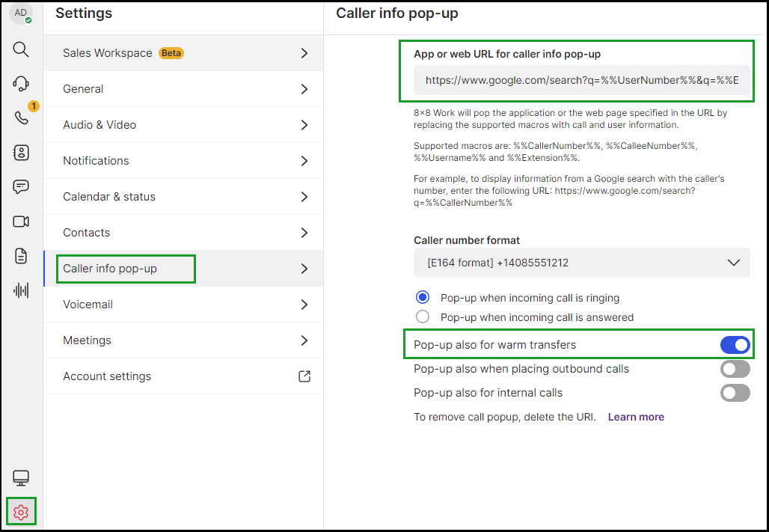Image resolution: width=769 pixels, height=532 pixels.
Task: Open the Voicemail settings item
Action: [x=183, y=305]
